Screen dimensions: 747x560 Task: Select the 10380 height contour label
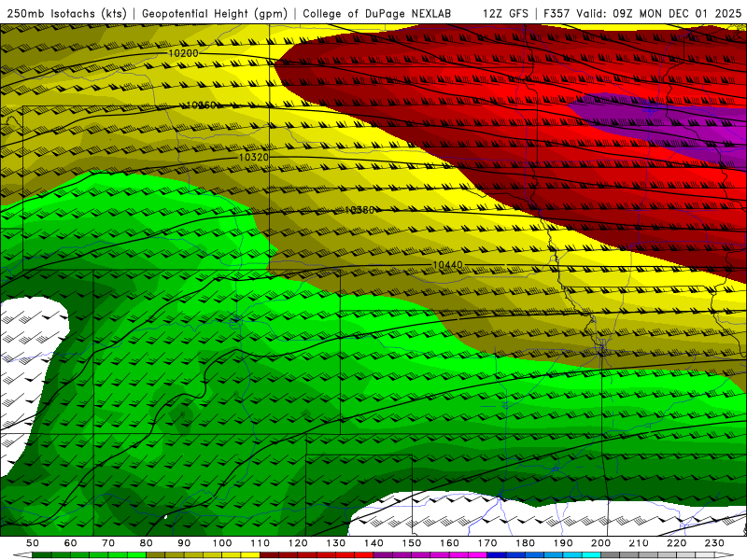tap(359, 210)
